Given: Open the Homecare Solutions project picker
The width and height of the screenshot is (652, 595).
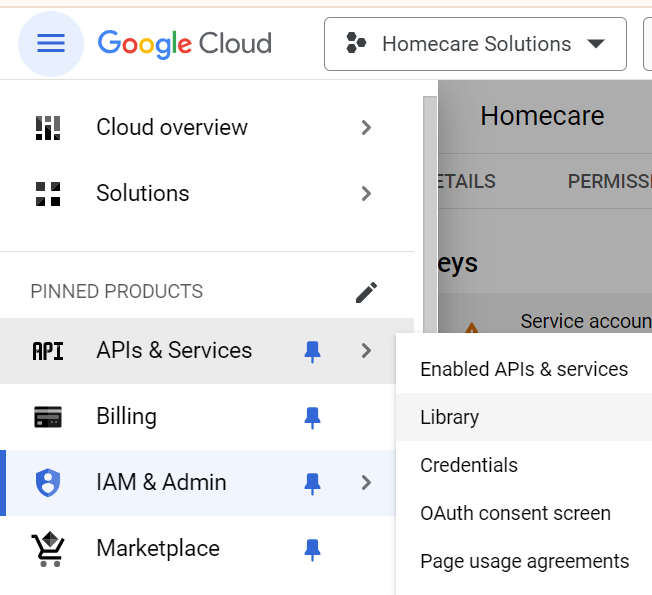Looking at the screenshot, I should (475, 44).
